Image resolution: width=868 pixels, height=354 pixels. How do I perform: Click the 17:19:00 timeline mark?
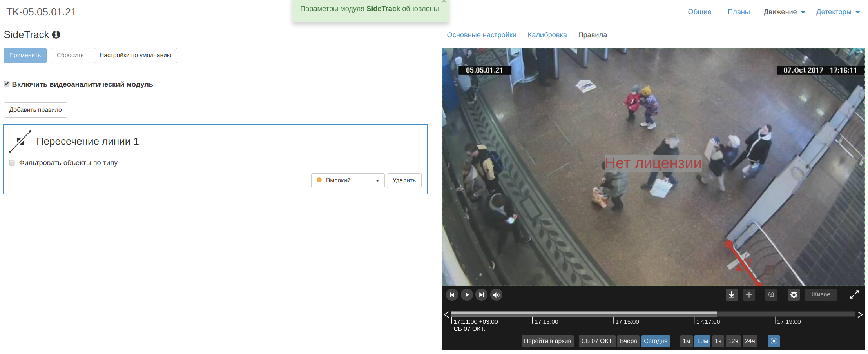pyautogui.click(x=789, y=322)
